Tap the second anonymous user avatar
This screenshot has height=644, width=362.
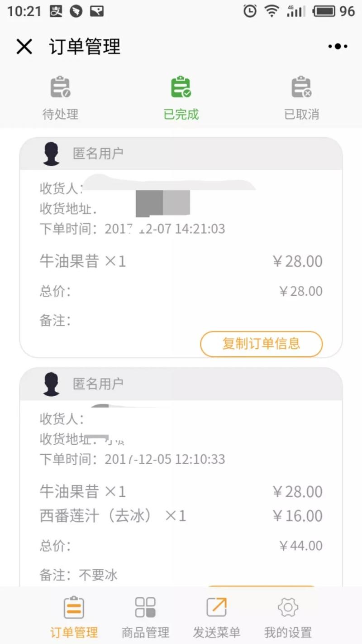pos(51,384)
